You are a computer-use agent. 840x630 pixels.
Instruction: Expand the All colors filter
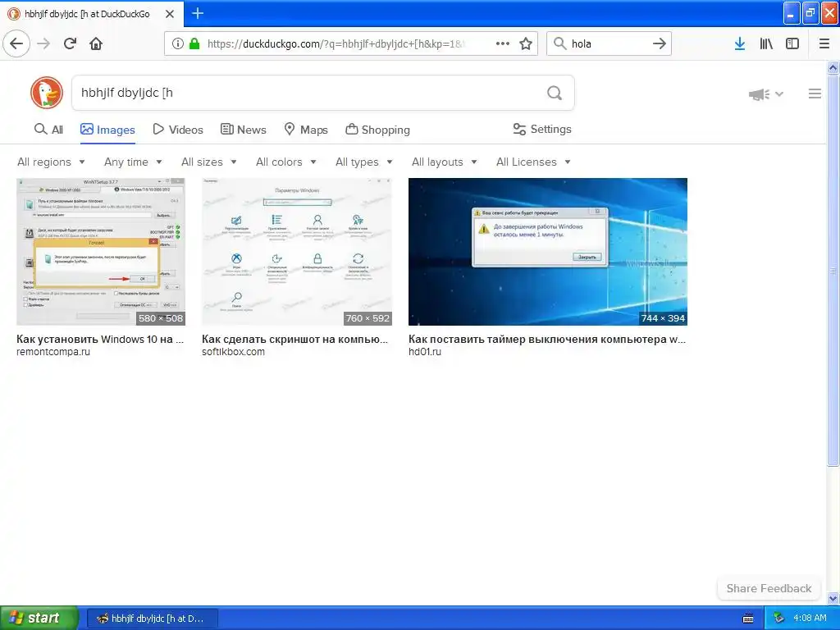click(286, 162)
